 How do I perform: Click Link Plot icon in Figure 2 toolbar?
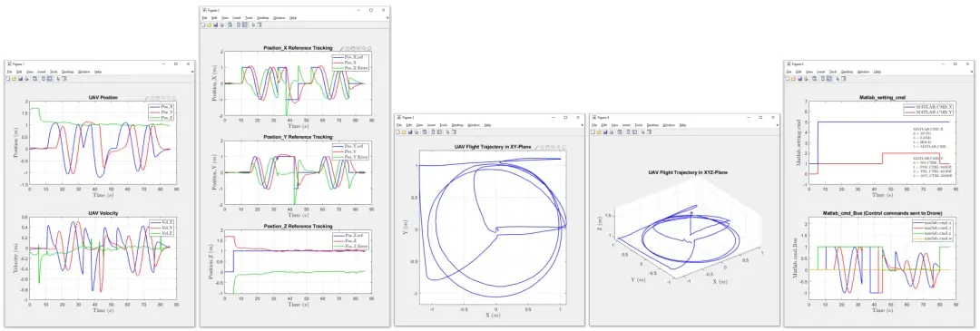pos(230,25)
